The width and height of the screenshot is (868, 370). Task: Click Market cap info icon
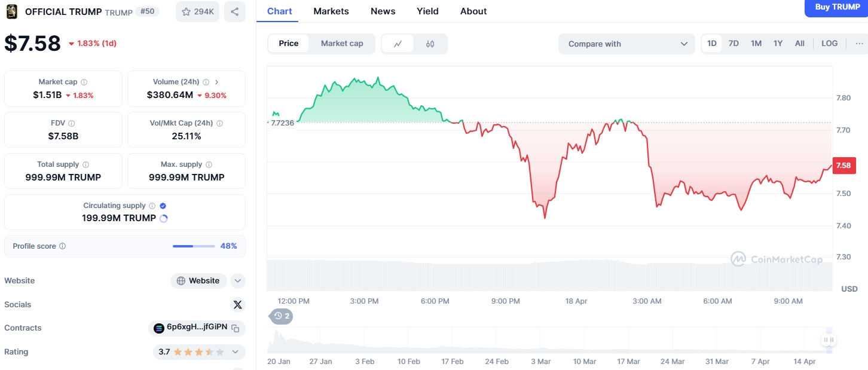84,82
